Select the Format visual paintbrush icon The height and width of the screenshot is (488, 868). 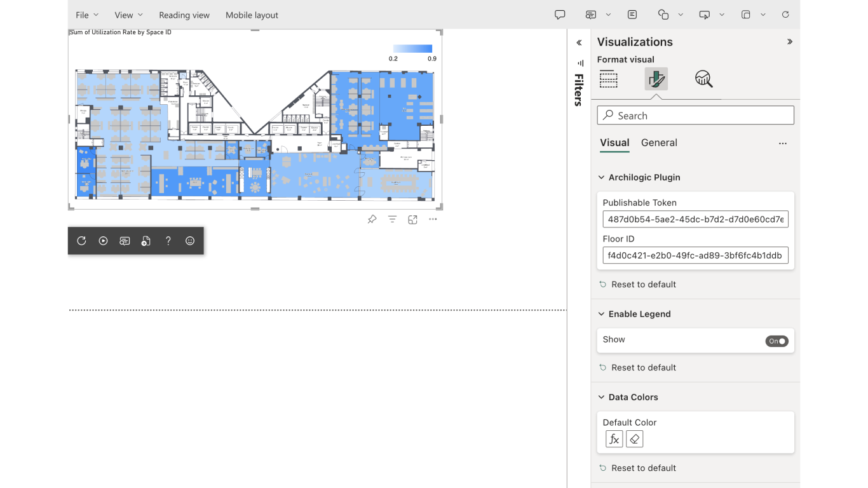pos(656,79)
